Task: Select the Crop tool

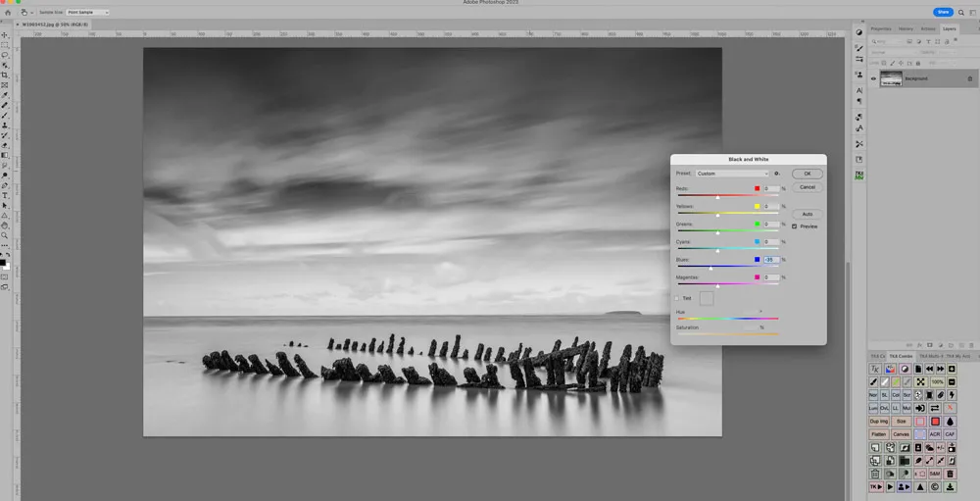Action: click(x=4, y=75)
